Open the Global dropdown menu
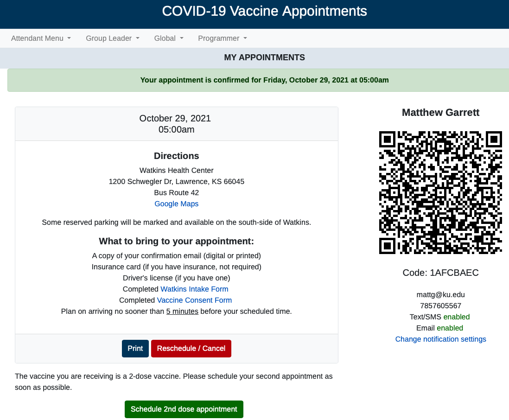 point(169,38)
